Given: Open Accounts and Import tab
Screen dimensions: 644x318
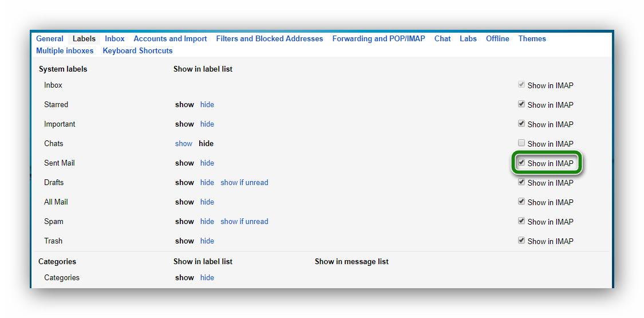Looking at the screenshot, I should (170, 39).
